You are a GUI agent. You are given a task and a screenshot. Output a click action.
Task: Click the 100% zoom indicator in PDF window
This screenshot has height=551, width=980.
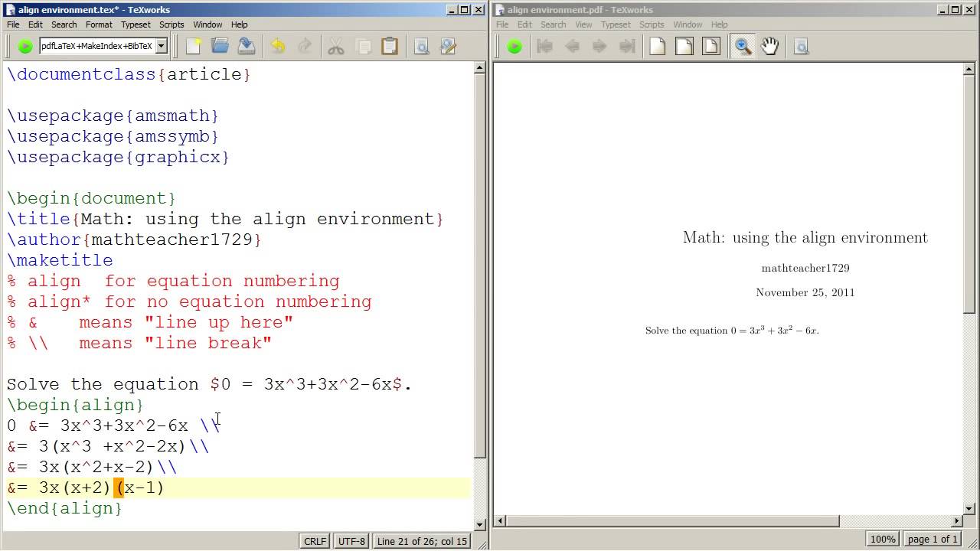click(x=882, y=540)
